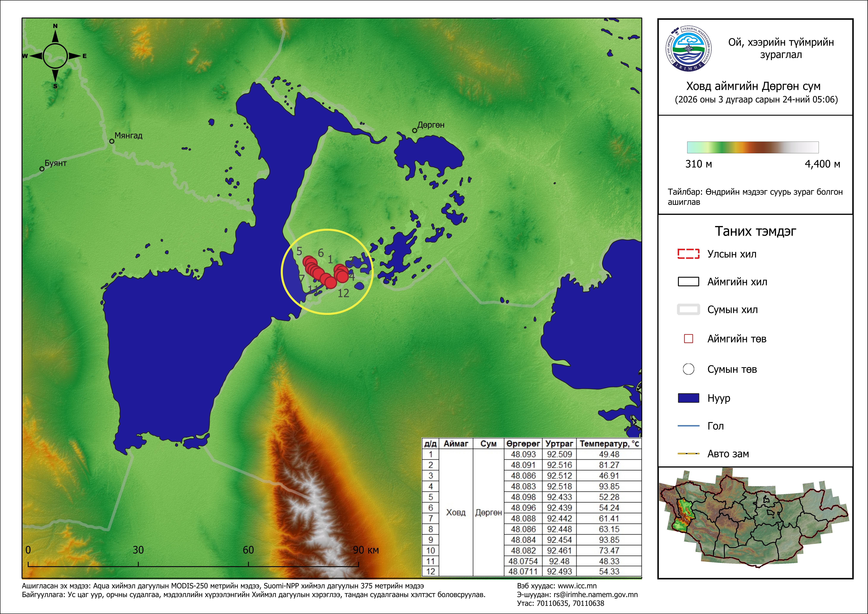
Task: Click the Авто зам legend line symbol
Action: click(x=688, y=454)
